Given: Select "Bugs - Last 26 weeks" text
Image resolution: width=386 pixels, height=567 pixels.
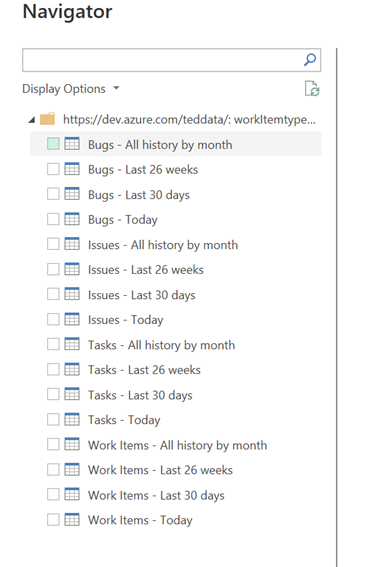Looking at the screenshot, I should pyautogui.click(x=143, y=170).
